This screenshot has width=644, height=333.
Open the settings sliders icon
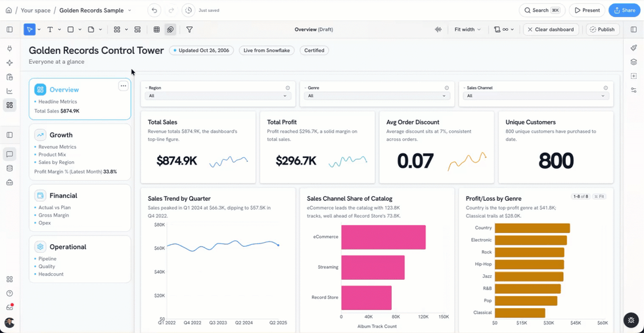click(633, 90)
